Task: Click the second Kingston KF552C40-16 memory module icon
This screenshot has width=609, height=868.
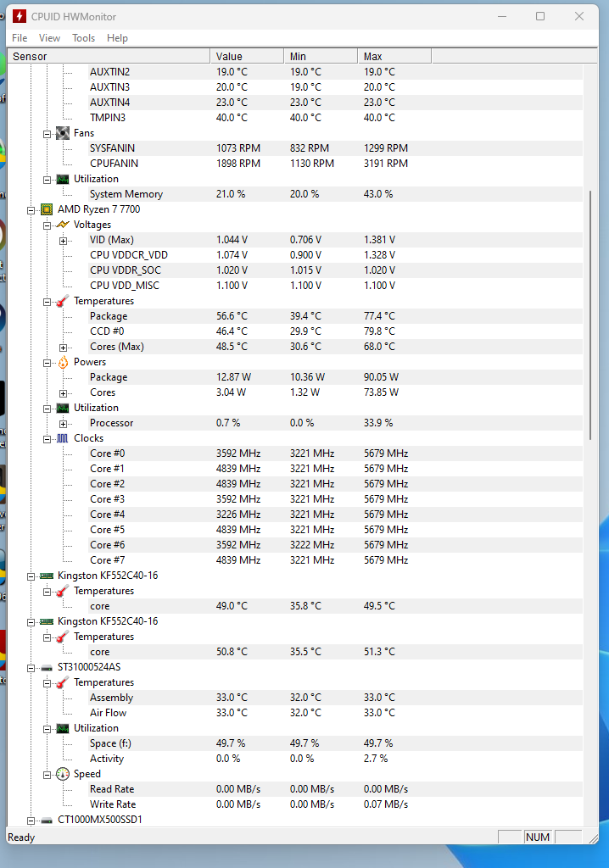Action: 47,621
